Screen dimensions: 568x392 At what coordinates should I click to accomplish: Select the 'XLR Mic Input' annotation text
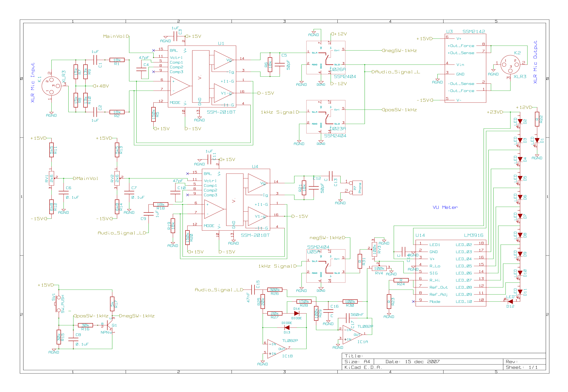33,82
